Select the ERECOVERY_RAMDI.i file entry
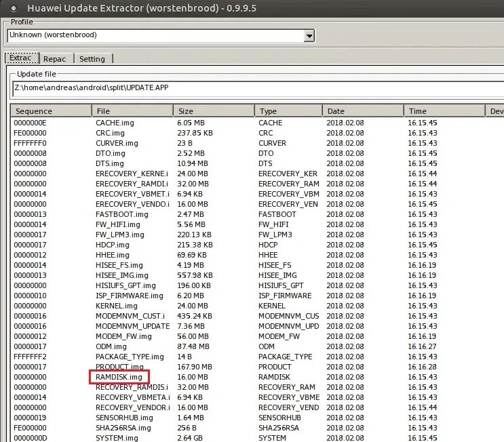Viewport: 504px width, 442px height. click(x=132, y=184)
